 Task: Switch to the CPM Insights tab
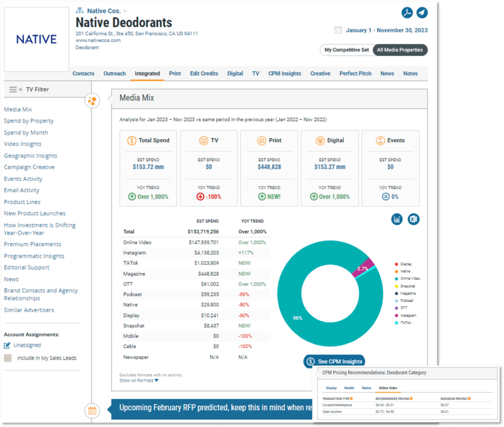point(284,73)
